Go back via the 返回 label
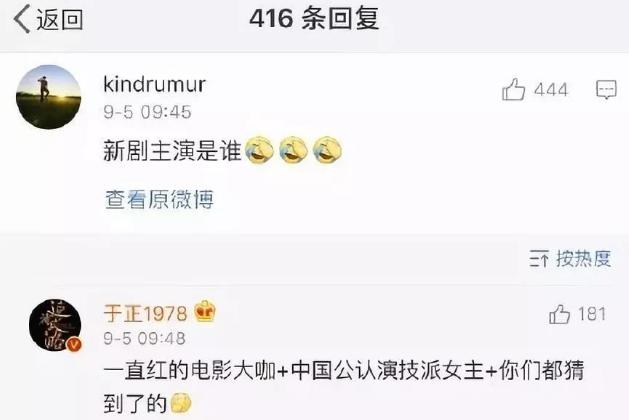This screenshot has width=629, height=420. pos(60,19)
